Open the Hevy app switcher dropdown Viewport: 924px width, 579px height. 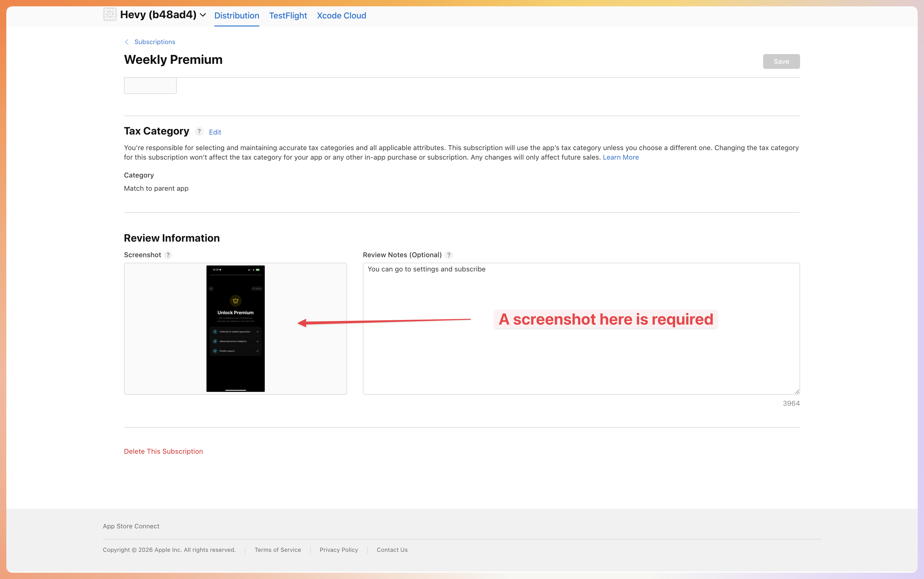(x=203, y=15)
